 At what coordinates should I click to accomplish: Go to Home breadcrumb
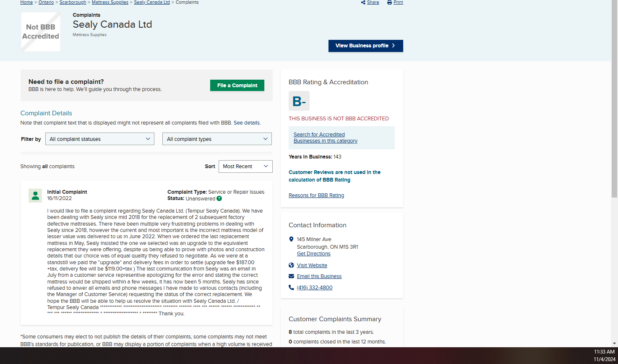pyautogui.click(x=26, y=3)
